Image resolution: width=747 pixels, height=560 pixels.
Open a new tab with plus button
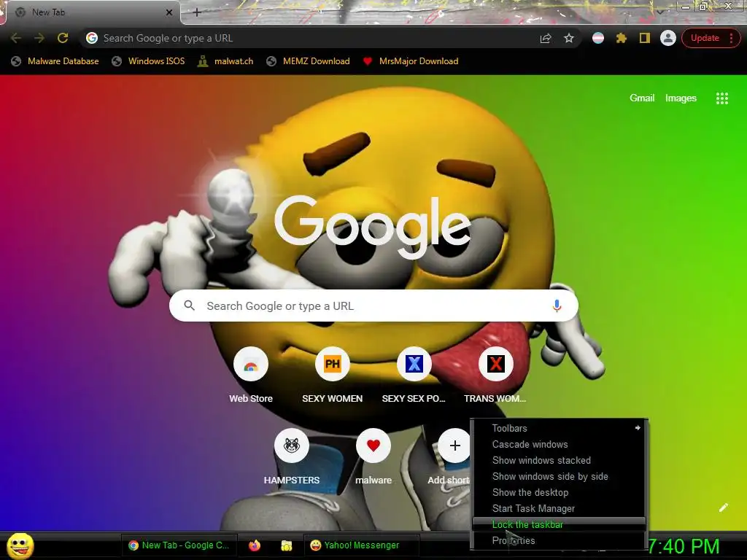(x=197, y=12)
